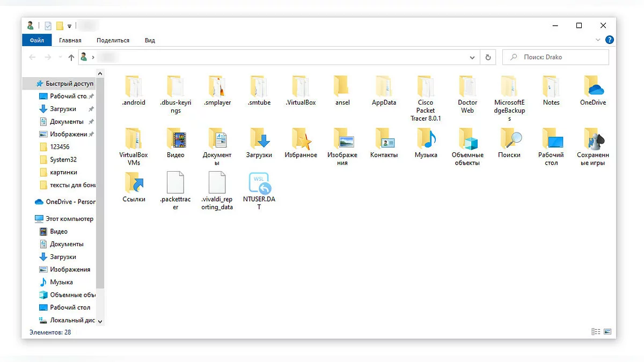The height and width of the screenshot is (362, 644).
Task: Switch to the Вид ribbon tab
Action: pyautogui.click(x=150, y=40)
